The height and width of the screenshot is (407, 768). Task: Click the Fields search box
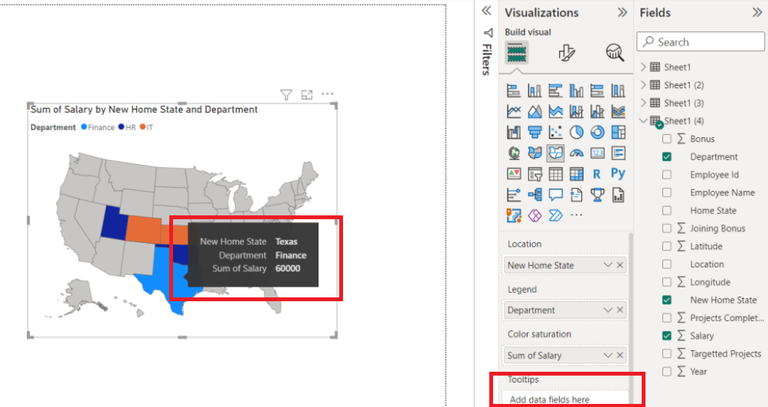pyautogui.click(x=700, y=42)
